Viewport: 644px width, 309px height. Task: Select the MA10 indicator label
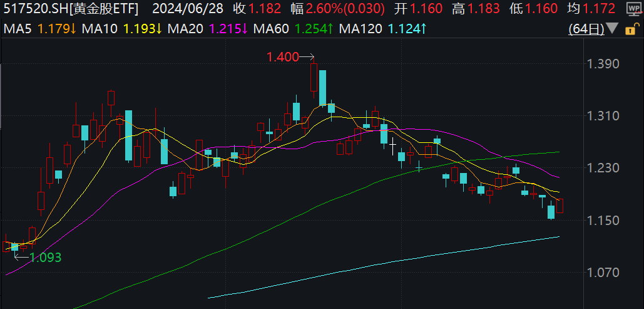click(100, 29)
